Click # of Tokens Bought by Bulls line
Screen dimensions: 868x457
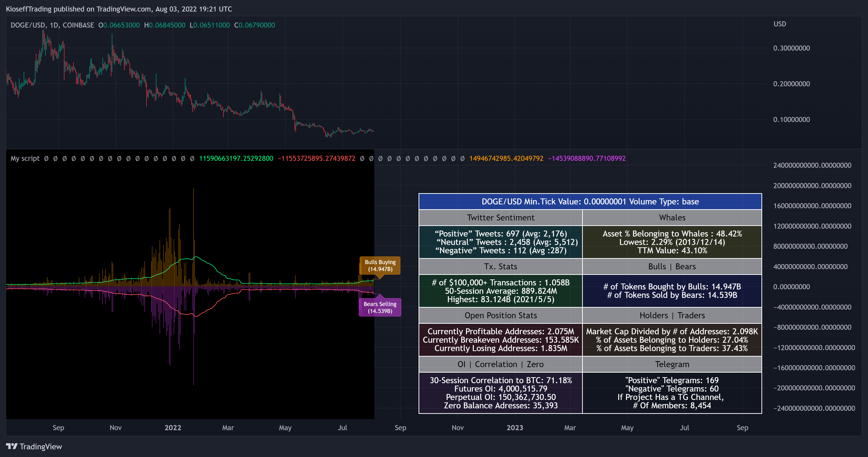(672, 287)
